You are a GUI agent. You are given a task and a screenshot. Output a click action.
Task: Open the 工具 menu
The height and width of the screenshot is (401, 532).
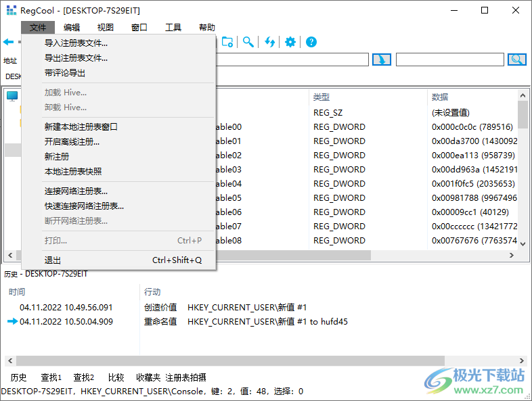[x=173, y=28]
